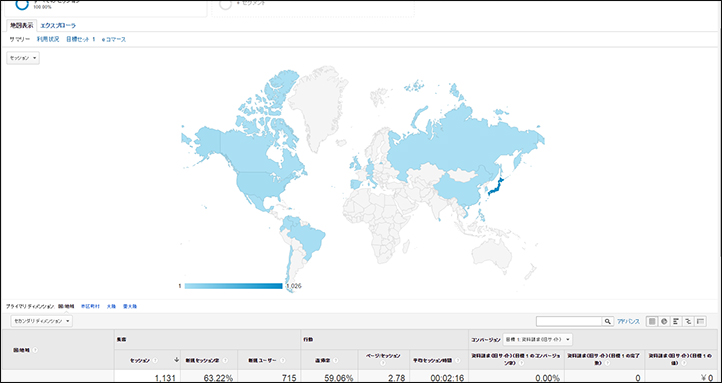This screenshot has width=722, height=383.
Task: Switch to the data table view icon
Action: click(652, 321)
